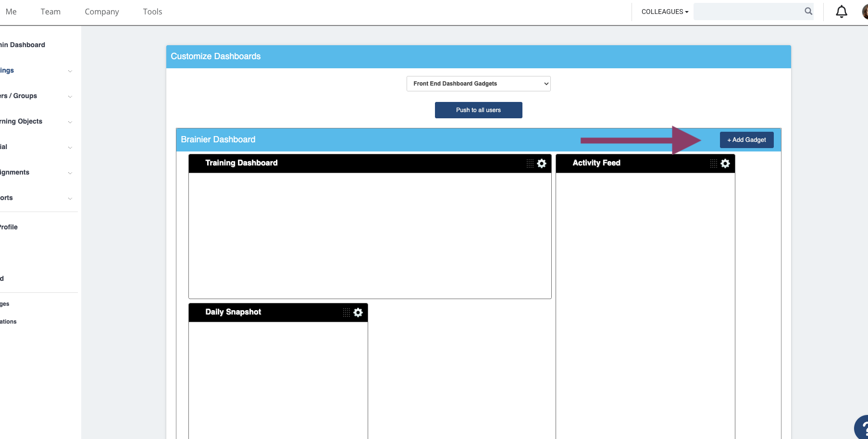The image size is (868, 439).
Task: Go to Admin Dashboard in sidebar
Action: [x=23, y=45]
